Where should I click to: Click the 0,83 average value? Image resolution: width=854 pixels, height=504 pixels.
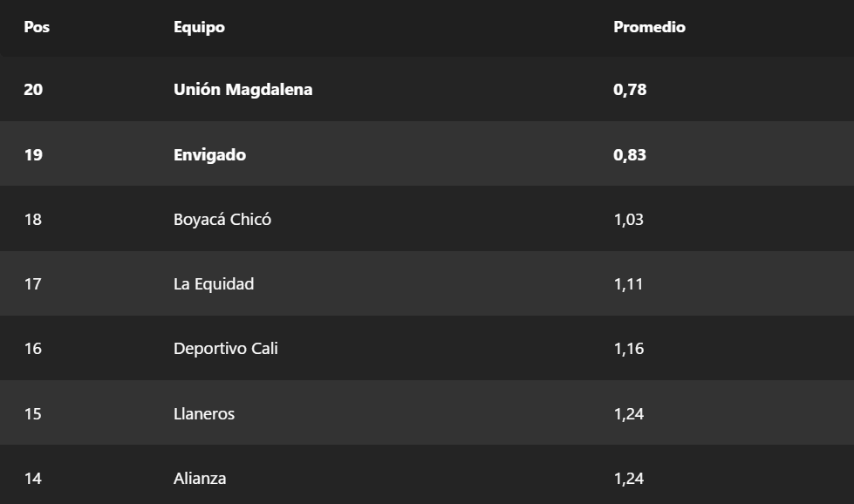click(x=630, y=155)
